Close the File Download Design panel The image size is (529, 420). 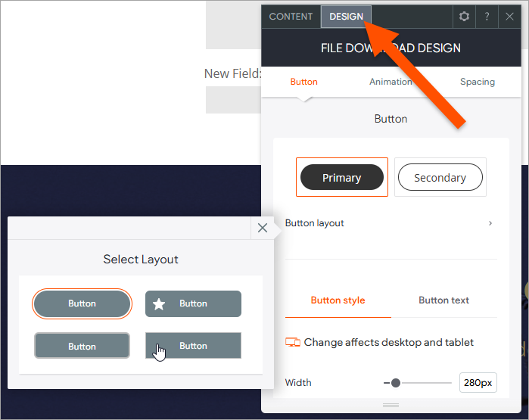click(x=509, y=17)
